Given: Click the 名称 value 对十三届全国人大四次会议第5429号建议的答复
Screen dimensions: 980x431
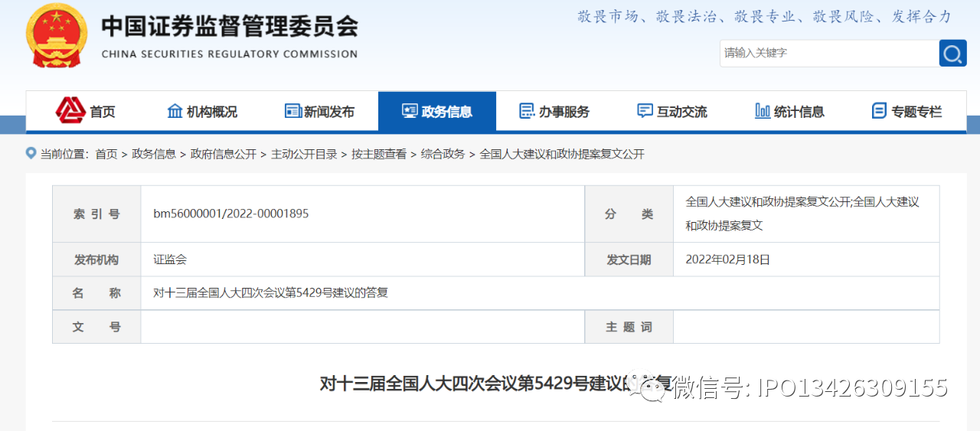Looking at the screenshot, I should pyautogui.click(x=271, y=292).
